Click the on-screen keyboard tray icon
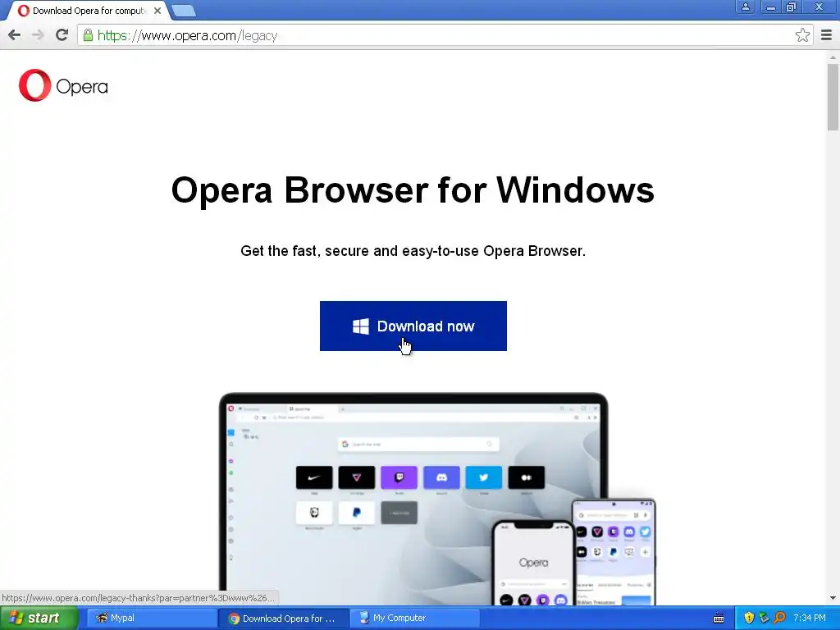 point(719,619)
